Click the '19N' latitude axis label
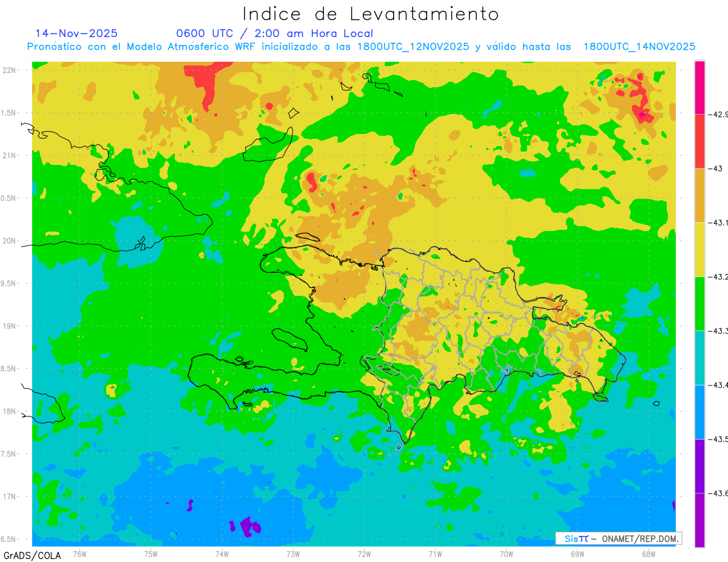Image resolution: width=728 pixels, height=562 pixels. pos(10,326)
